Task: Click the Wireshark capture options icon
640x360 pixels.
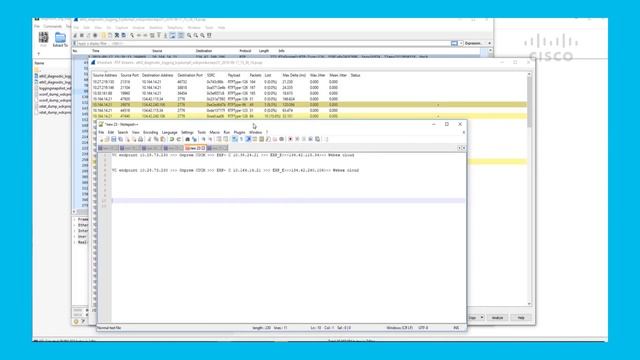Action: tap(95, 36)
